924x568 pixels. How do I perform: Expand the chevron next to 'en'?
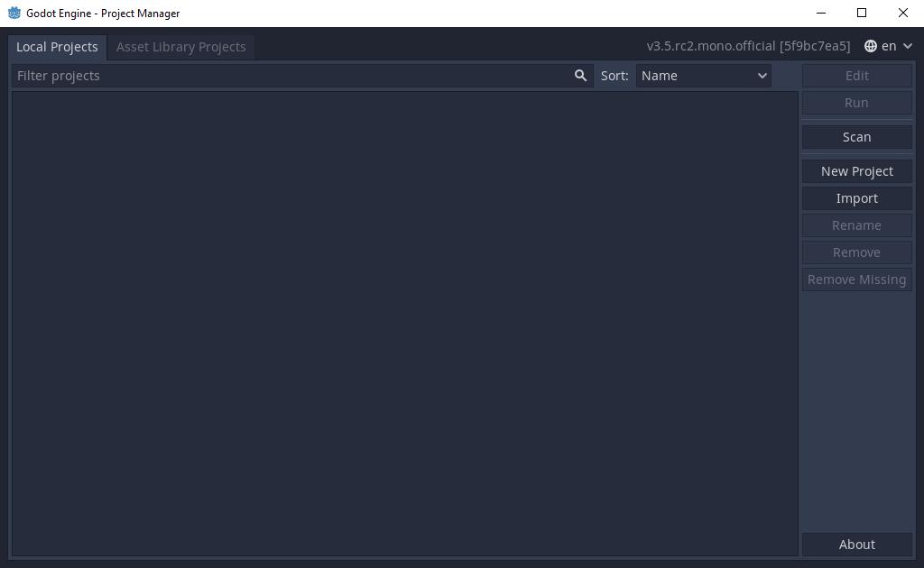pyautogui.click(x=907, y=45)
